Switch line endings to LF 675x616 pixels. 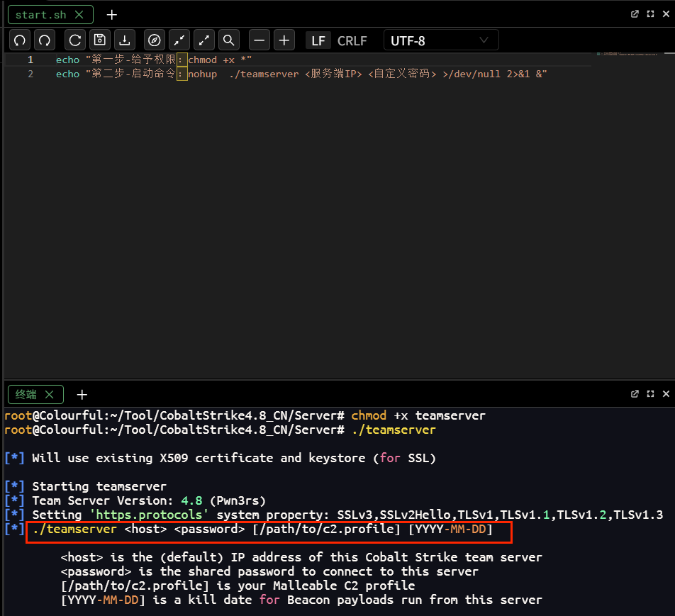tap(318, 41)
